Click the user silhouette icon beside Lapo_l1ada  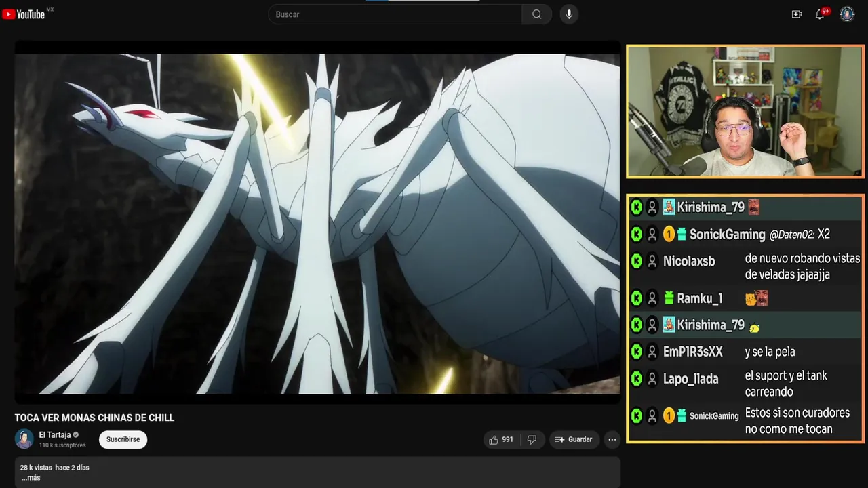point(652,379)
